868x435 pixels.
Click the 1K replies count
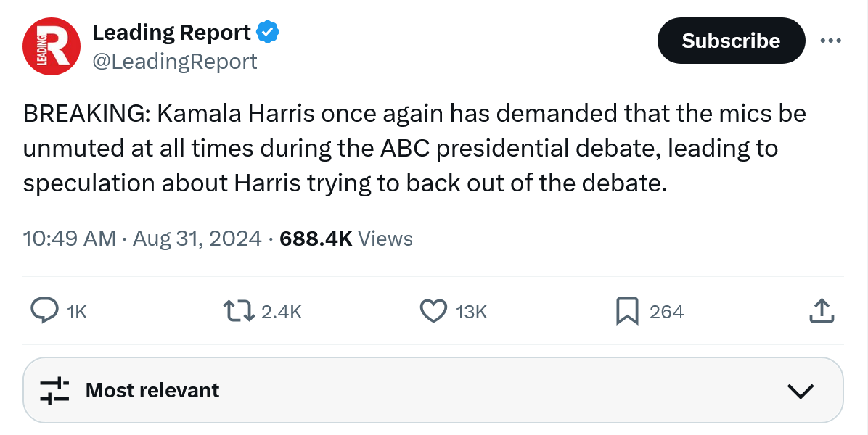77,312
